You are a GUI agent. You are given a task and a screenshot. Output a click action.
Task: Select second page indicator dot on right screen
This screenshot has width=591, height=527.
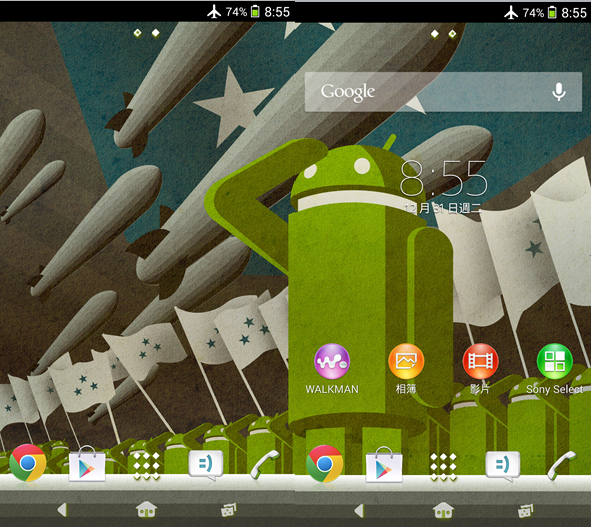(x=452, y=34)
